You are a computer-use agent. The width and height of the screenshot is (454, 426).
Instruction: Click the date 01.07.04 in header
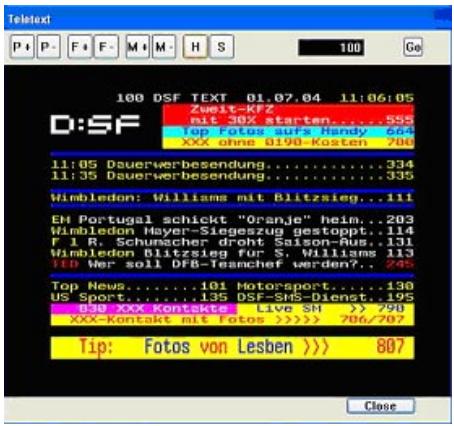click(283, 98)
